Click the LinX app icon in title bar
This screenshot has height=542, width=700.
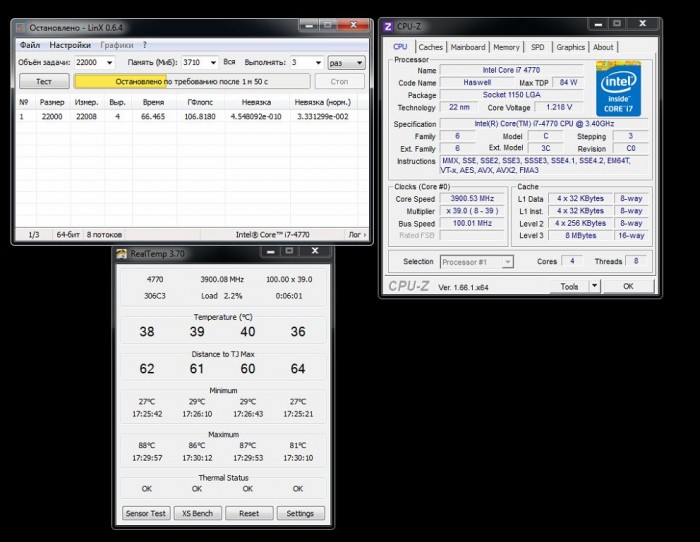[21, 28]
